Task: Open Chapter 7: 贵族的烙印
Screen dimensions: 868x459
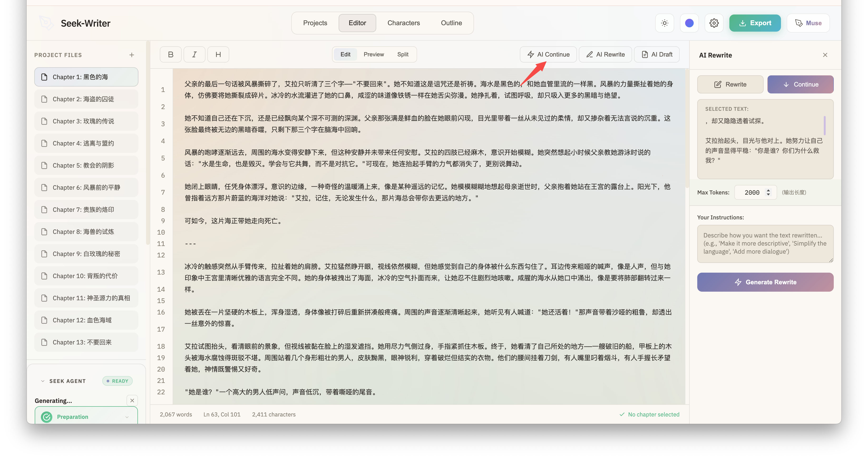Action: coord(86,209)
